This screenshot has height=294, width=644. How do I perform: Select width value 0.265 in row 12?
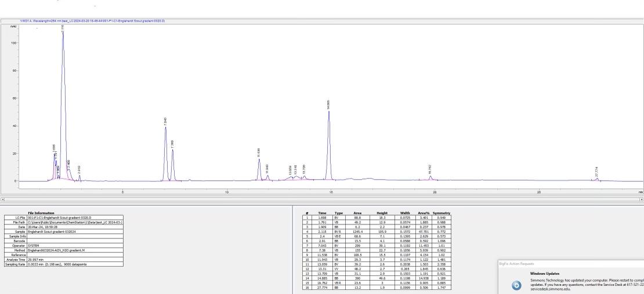pos(404,269)
